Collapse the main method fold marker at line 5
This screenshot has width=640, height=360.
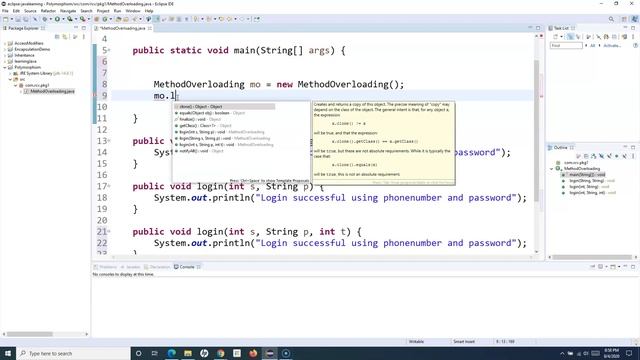tap(109, 50)
